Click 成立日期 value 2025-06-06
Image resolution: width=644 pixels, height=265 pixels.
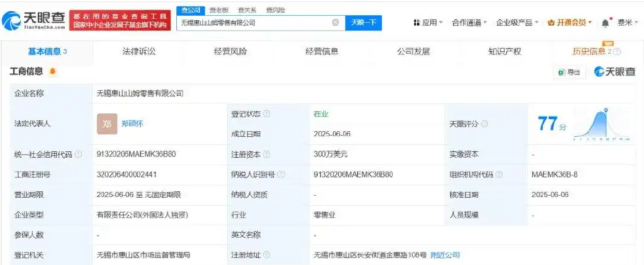332,134
